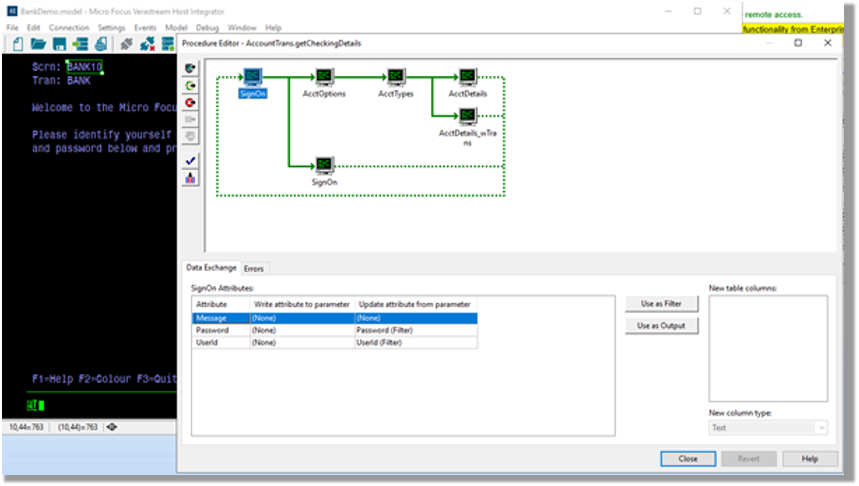Click the (None) write cell for Password
This screenshot has height=486, width=859.
tap(302, 330)
